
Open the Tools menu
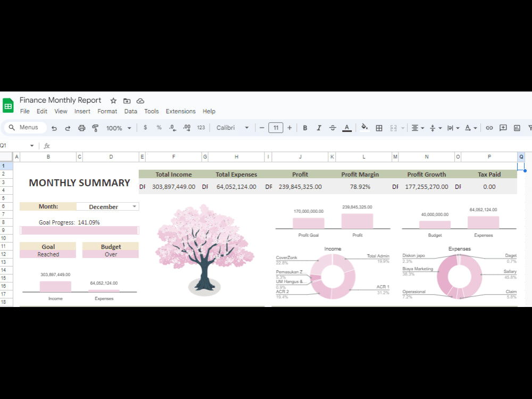[x=151, y=111]
